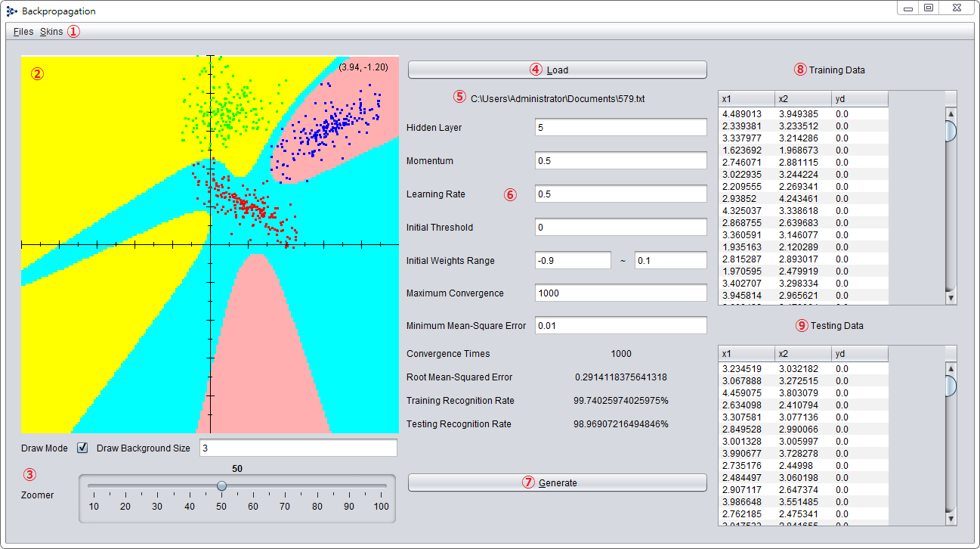Click the Zoomer slider handle

221,486
